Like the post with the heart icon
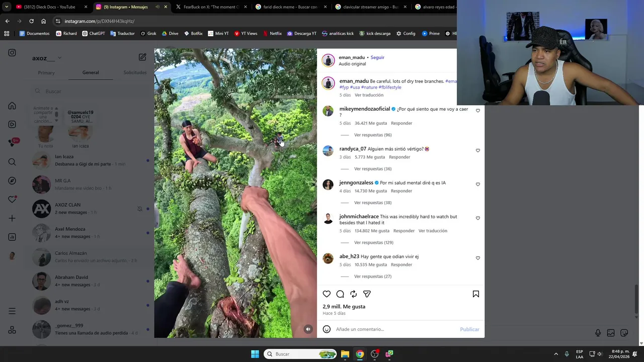Screen dimensions: 644x362 click(x=327, y=294)
